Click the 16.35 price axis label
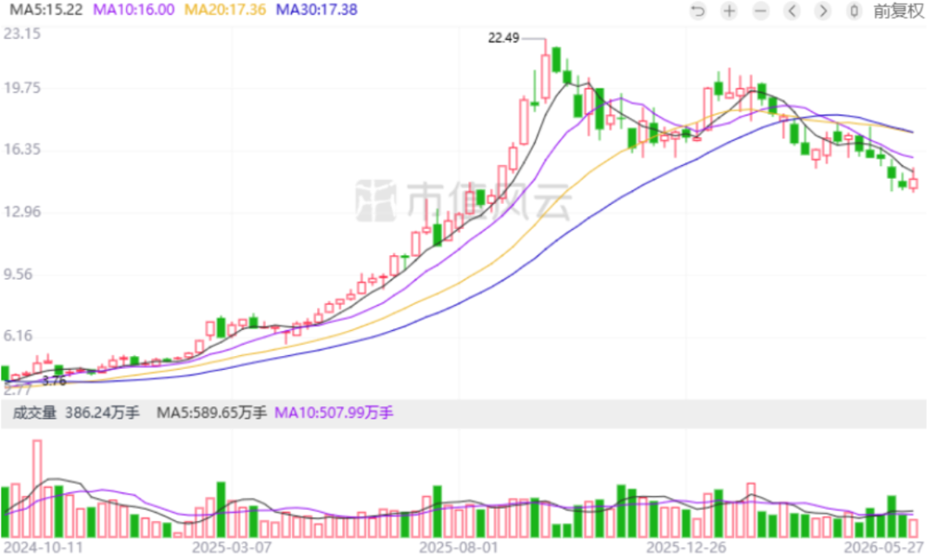The image size is (938, 560). point(22,150)
